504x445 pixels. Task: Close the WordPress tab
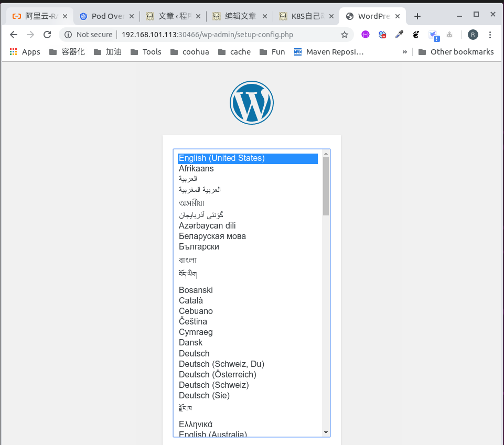tap(398, 16)
